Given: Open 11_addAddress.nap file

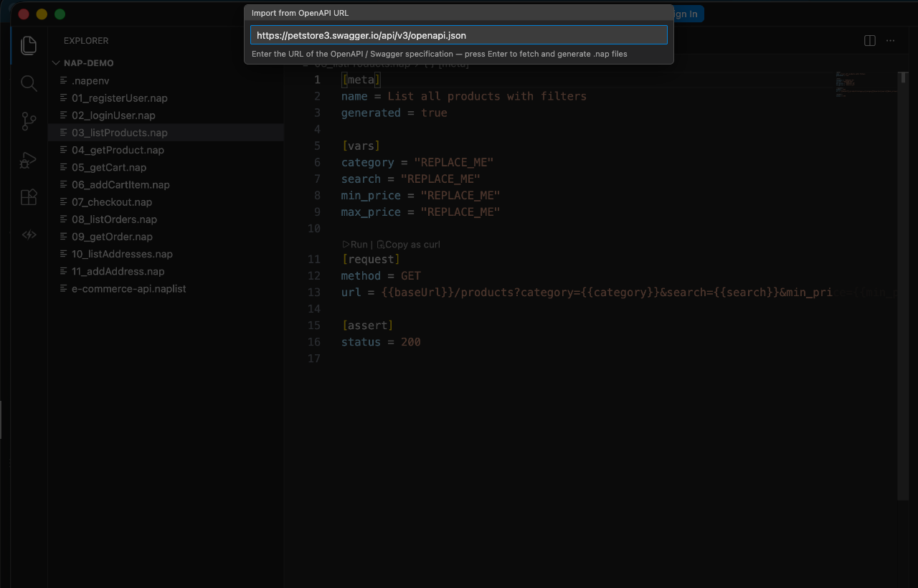Looking at the screenshot, I should 166,271.
